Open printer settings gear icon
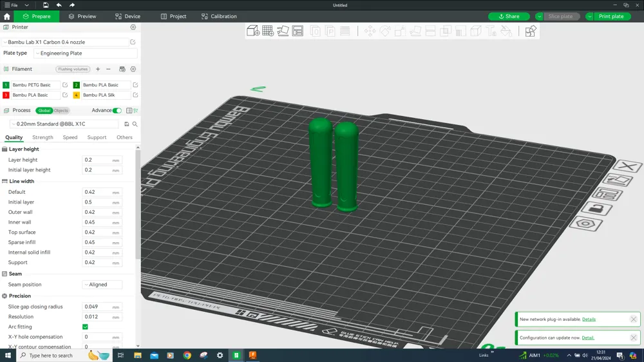The image size is (644, 362). click(133, 28)
